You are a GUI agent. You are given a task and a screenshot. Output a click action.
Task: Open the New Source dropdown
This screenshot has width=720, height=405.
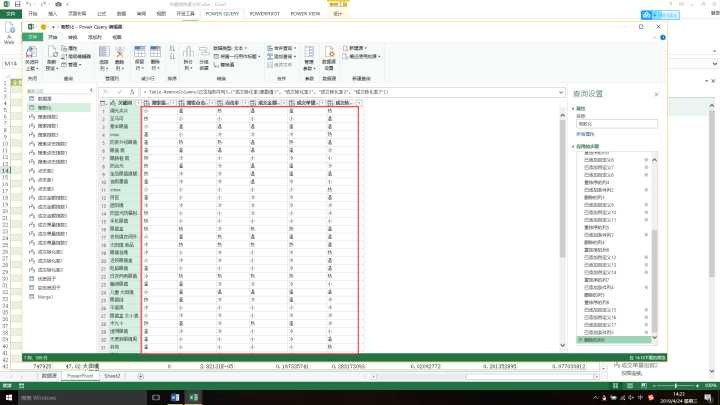click(x=355, y=48)
